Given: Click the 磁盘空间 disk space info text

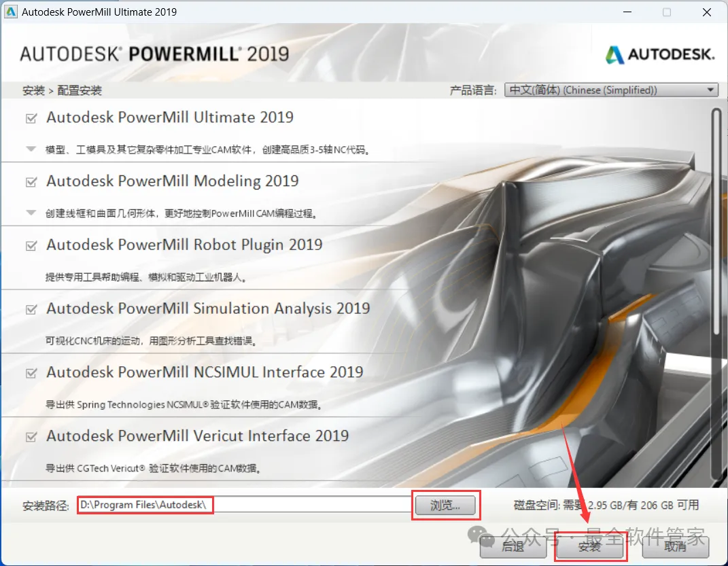Looking at the screenshot, I should [x=606, y=505].
